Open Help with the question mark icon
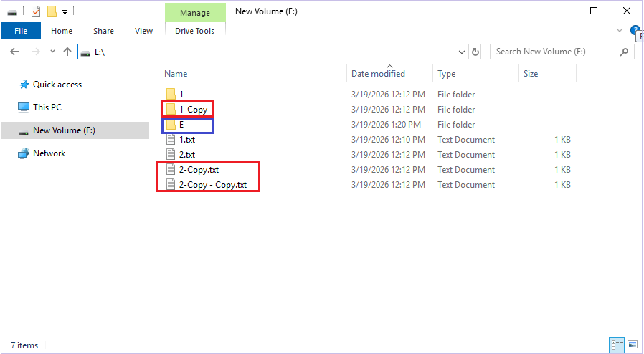The height and width of the screenshot is (354, 644). pos(635,30)
